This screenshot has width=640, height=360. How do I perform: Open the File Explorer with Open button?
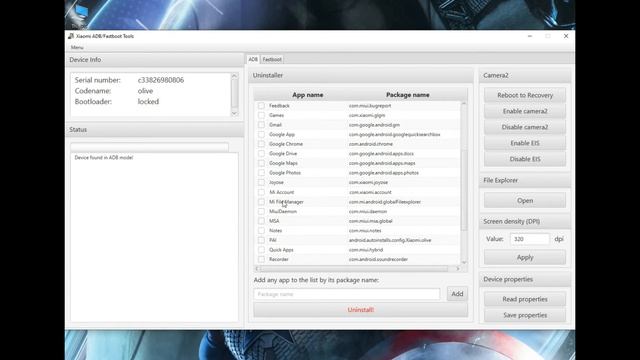pyautogui.click(x=525, y=200)
